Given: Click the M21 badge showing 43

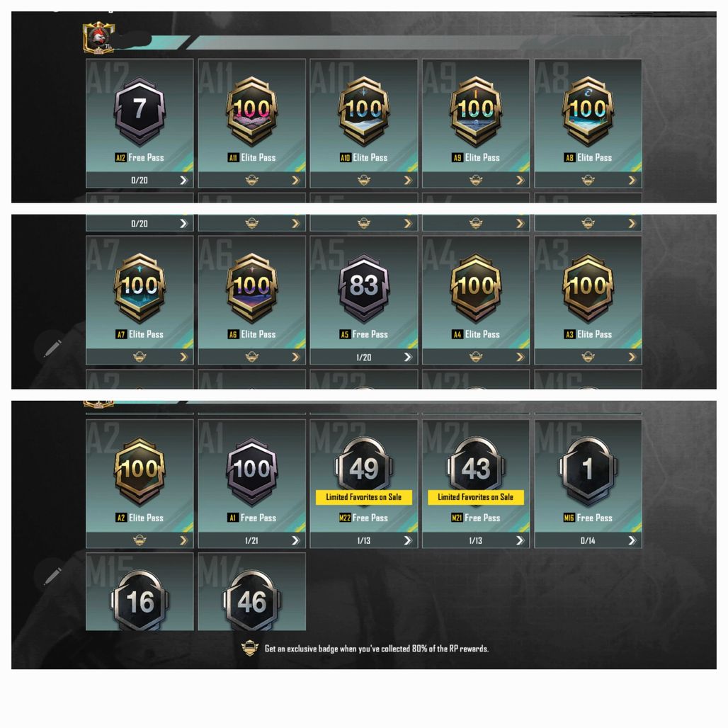Looking at the screenshot, I should [476, 466].
